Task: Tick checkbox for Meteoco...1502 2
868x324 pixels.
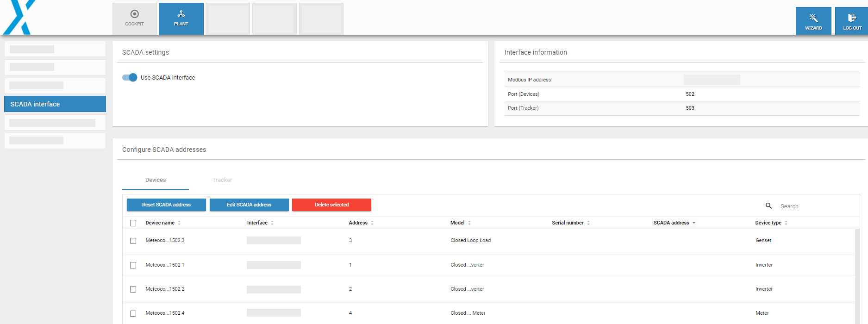Action: pos(133,289)
